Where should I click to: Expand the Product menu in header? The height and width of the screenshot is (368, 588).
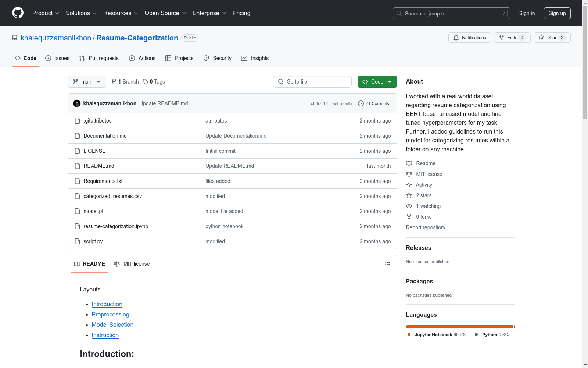(x=46, y=13)
